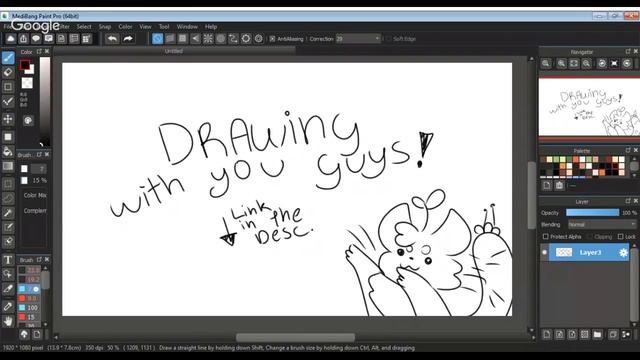Select brush preset labeled 100
Screen dimensions: 640x360
(x=29, y=307)
